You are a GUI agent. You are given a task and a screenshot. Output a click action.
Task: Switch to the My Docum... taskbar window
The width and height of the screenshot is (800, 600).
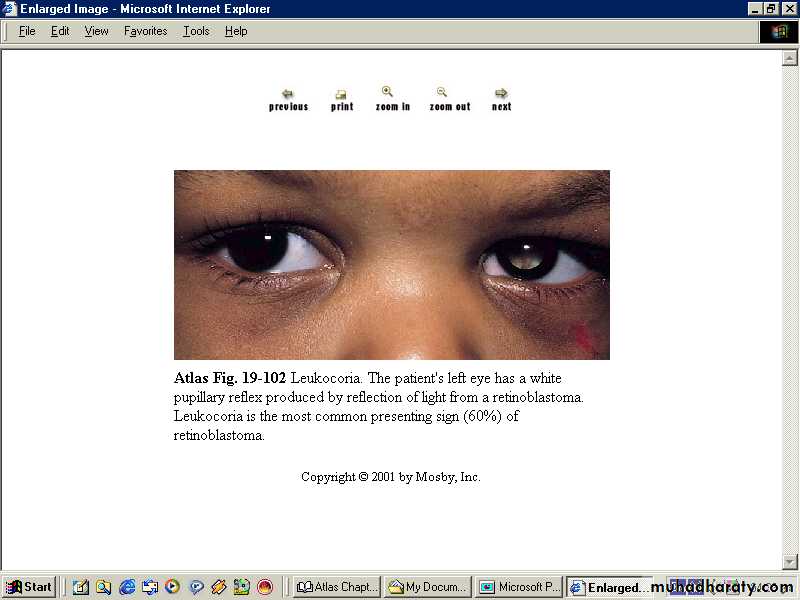point(428,587)
